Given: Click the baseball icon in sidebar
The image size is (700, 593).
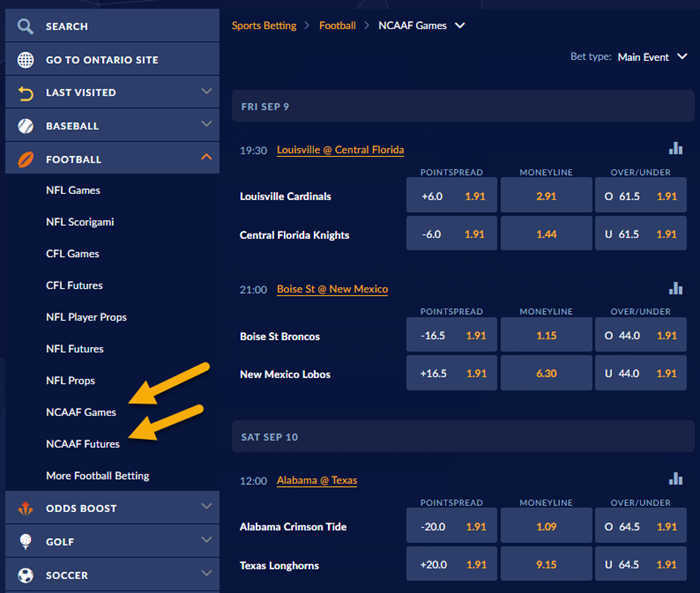Looking at the screenshot, I should point(25,126).
